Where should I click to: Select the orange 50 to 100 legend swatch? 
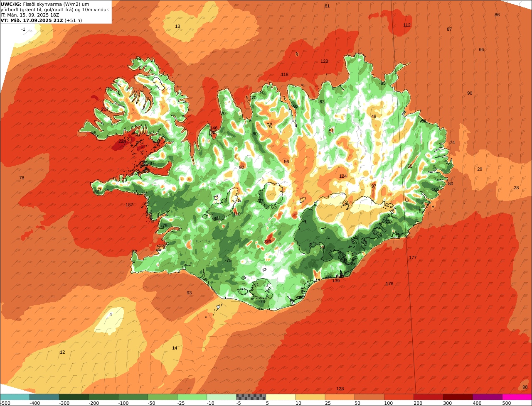coord(369,397)
